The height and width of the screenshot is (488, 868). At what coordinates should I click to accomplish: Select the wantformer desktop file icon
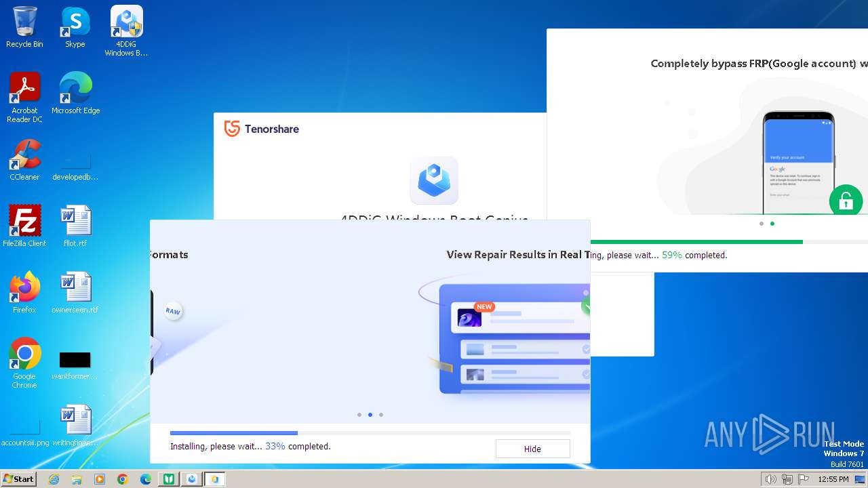point(75,363)
